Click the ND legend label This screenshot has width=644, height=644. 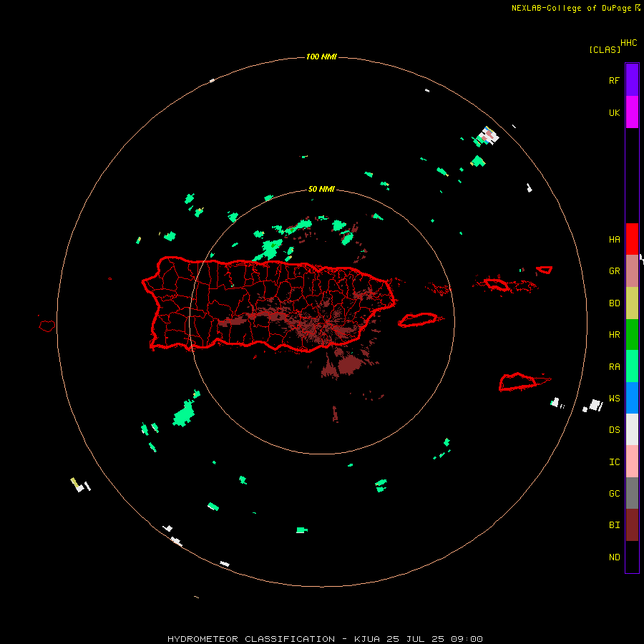614,557
